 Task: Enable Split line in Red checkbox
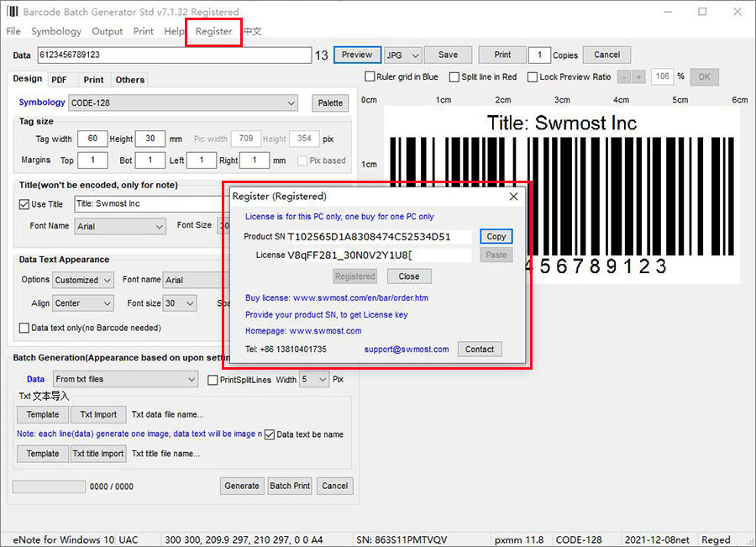454,76
